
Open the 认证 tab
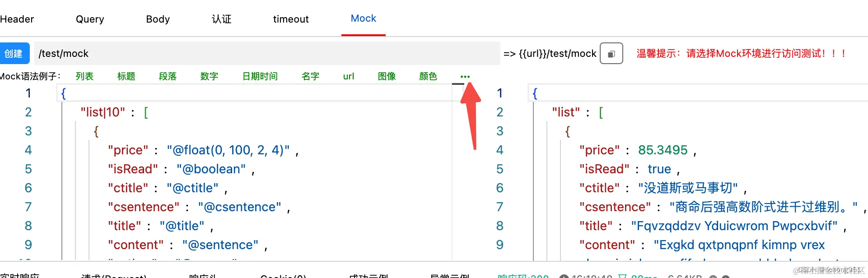[x=222, y=19]
